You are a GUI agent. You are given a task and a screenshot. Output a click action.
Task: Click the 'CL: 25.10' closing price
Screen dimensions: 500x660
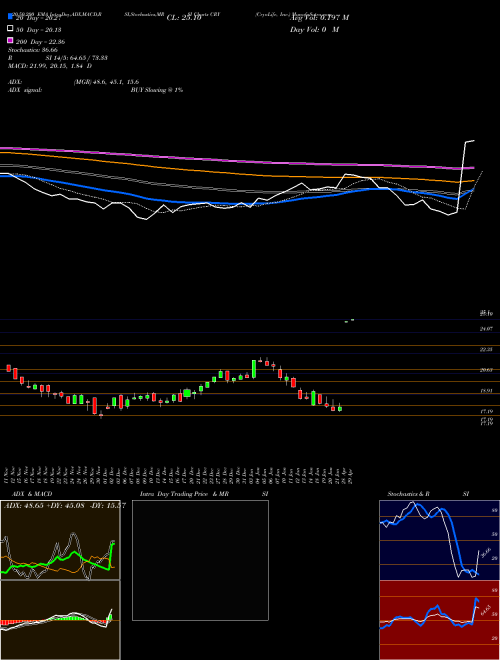click(x=184, y=18)
